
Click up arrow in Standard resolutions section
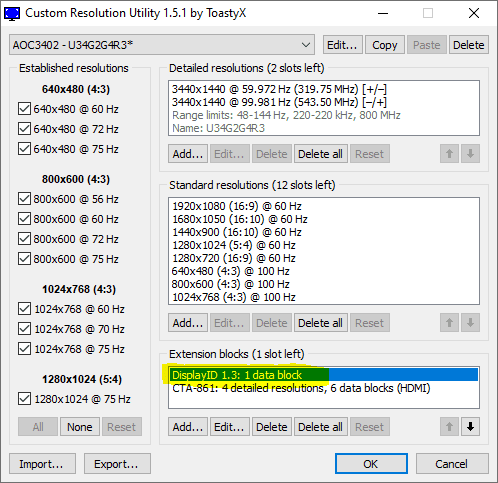449,322
